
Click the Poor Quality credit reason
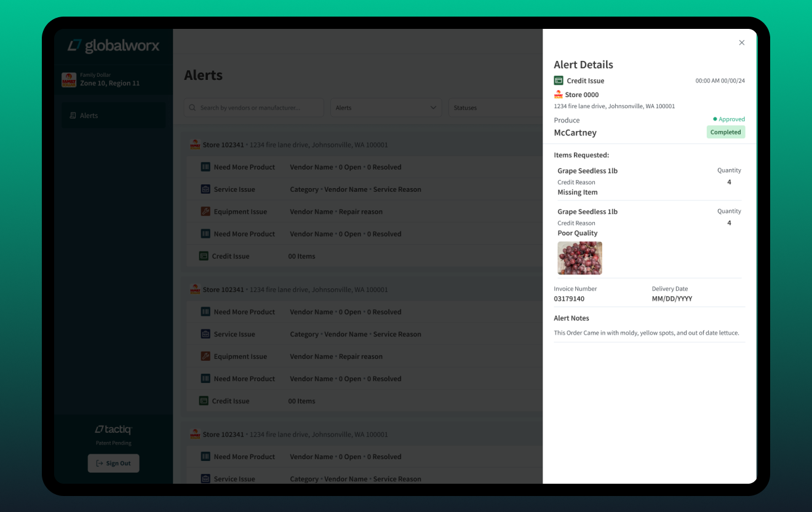pyautogui.click(x=577, y=233)
